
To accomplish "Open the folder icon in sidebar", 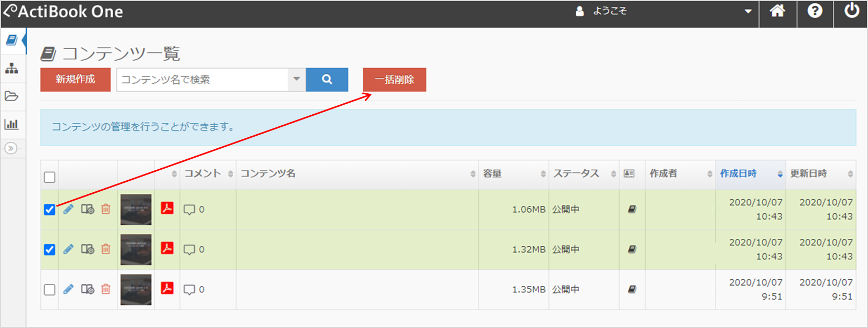I will pos(12,96).
